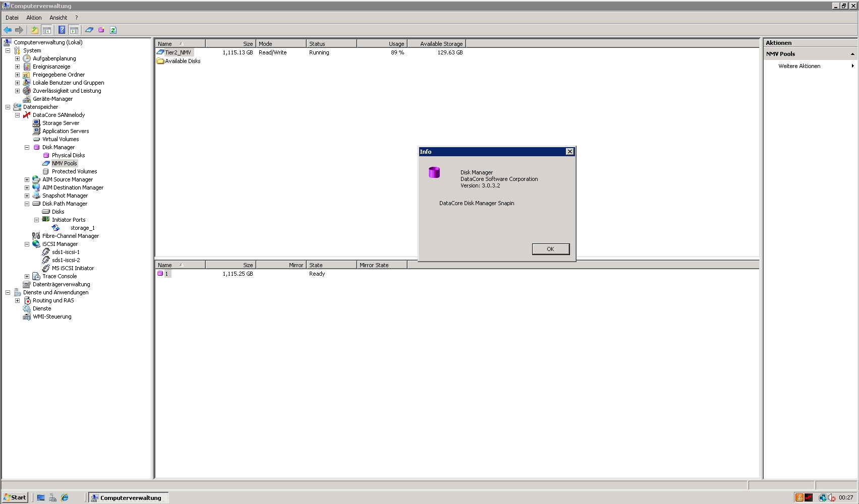Click the Start button
The image size is (859, 504).
pos(15,497)
